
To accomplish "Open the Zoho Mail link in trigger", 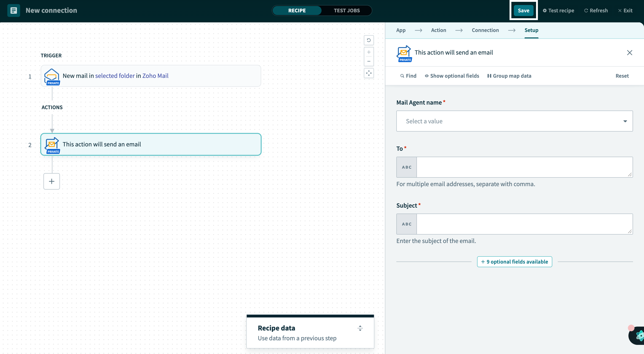I will (x=155, y=76).
